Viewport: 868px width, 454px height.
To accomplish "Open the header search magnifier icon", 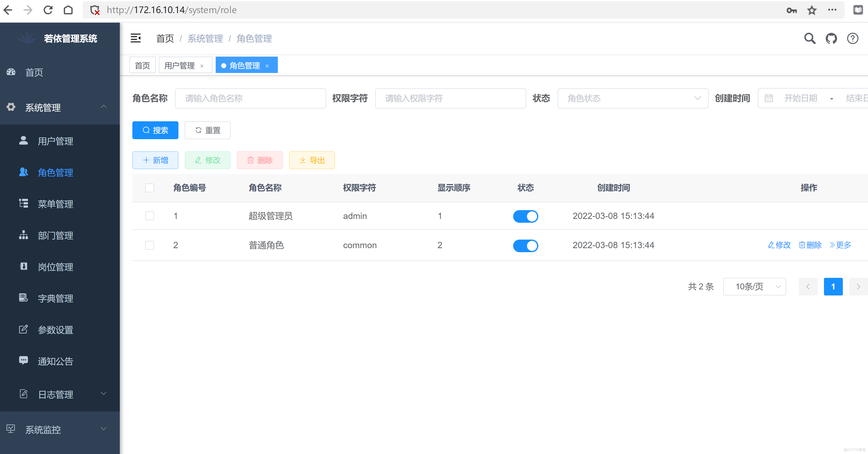I will (x=810, y=39).
